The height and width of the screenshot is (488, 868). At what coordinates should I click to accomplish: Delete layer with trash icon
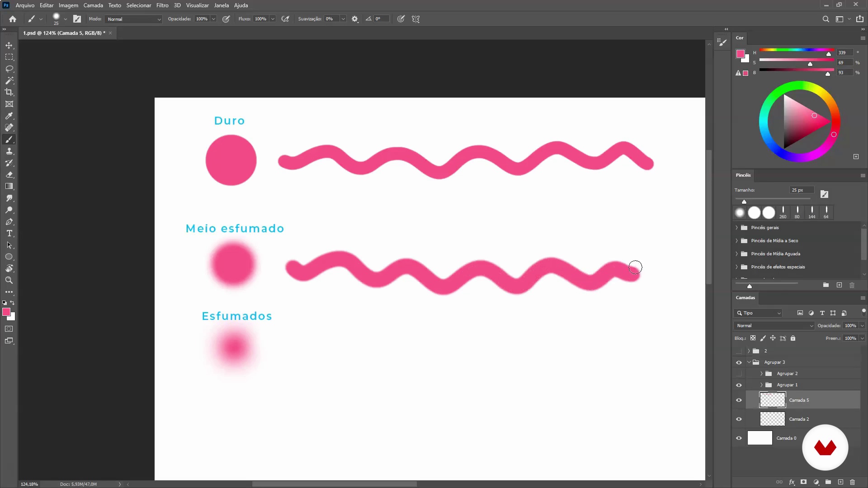tap(852, 482)
